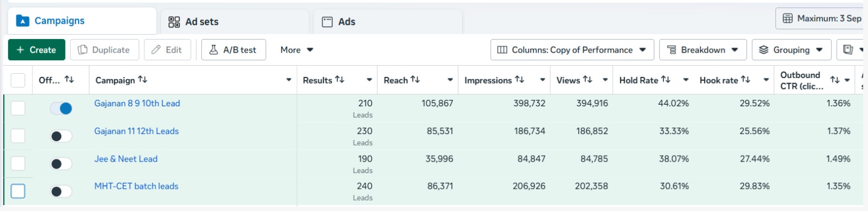Sort by the Off/On column arrows

click(x=69, y=79)
